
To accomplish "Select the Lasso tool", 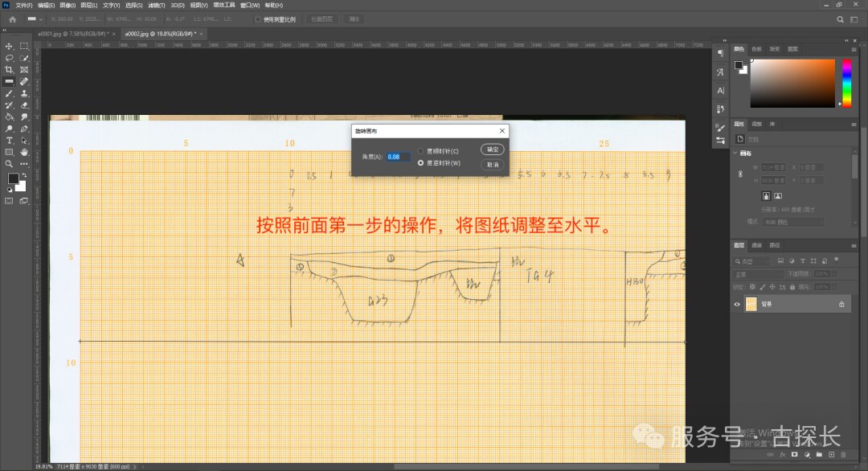I will 9,58.
